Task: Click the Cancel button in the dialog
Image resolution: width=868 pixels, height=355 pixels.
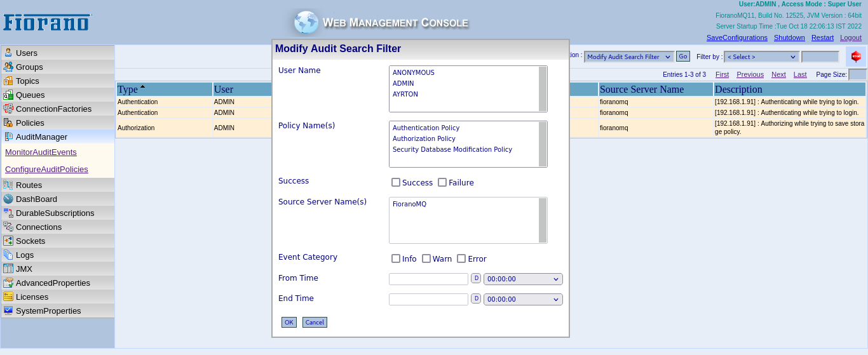Action: tap(315, 323)
